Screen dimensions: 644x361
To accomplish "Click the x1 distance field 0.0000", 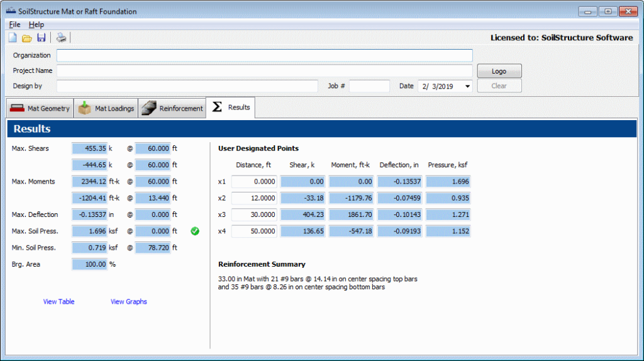I will (x=254, y=182).
